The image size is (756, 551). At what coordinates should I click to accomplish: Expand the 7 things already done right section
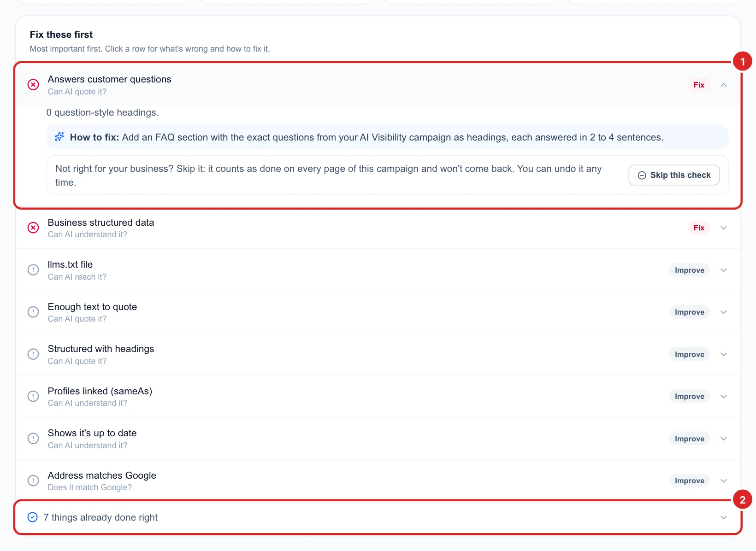[724, 517]
